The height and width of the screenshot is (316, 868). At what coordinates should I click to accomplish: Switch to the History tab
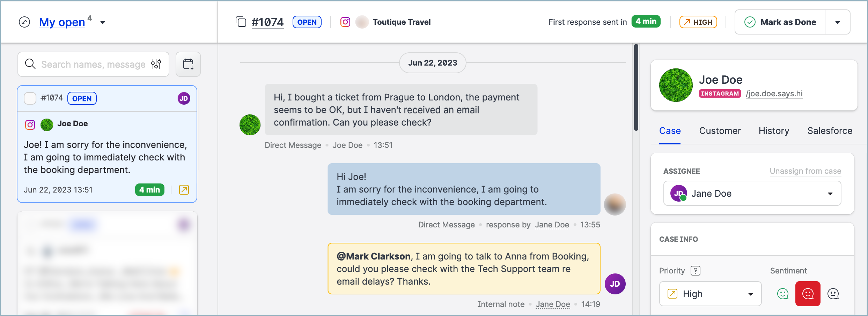click(x=774, y=131)
